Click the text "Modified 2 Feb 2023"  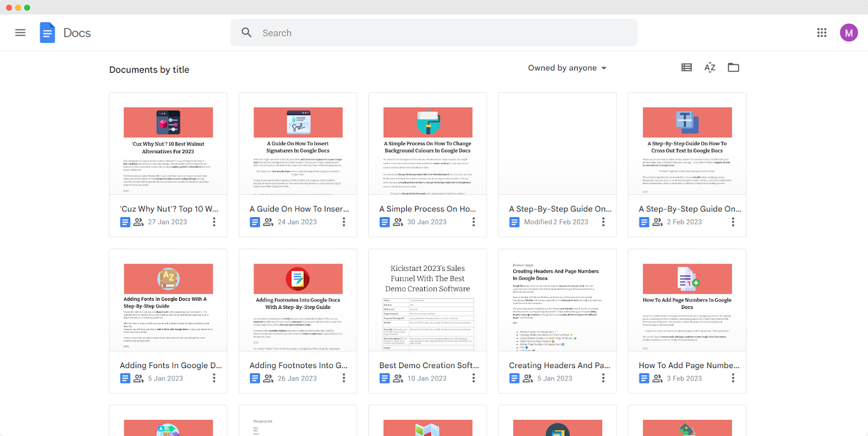[556, 222]
